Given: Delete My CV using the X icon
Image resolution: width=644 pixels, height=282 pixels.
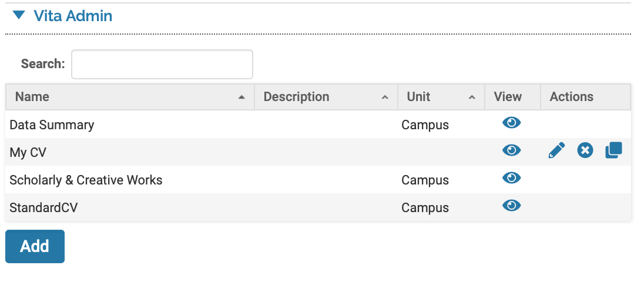Looking at the screenshot, I should coord(585,151).
